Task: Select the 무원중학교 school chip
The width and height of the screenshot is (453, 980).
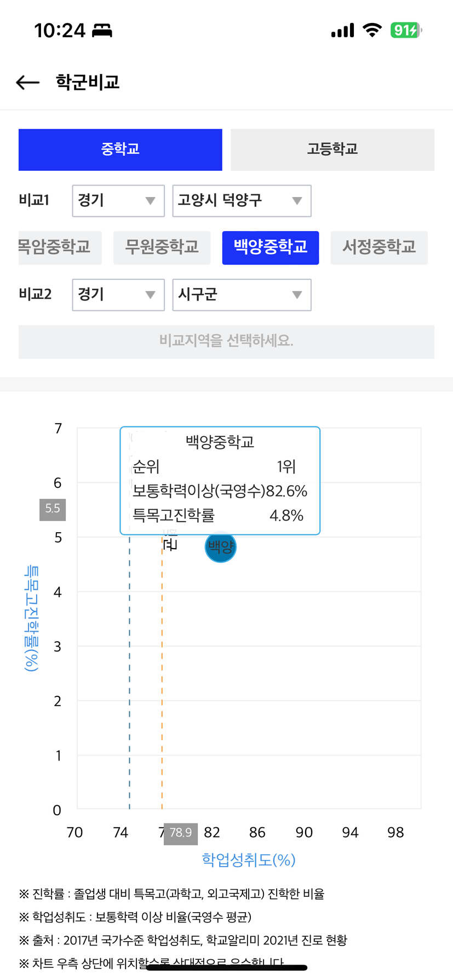Action: coord(162,247)
